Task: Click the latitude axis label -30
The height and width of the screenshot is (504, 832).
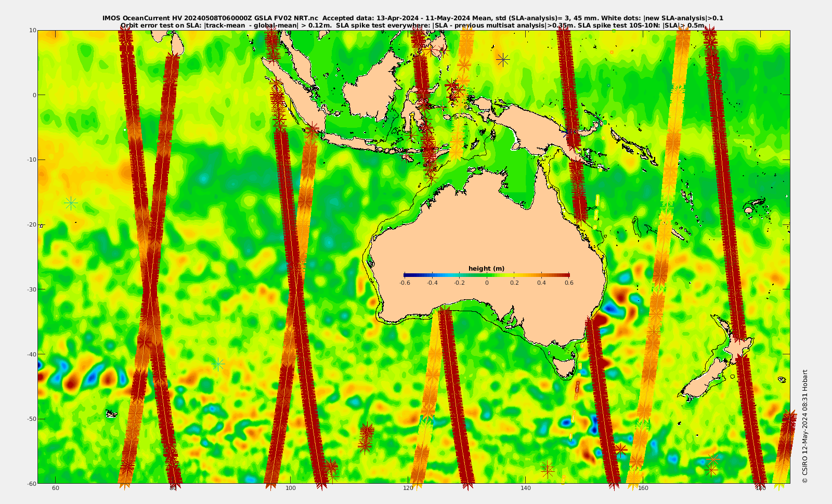Action: [x=32, y=289]
